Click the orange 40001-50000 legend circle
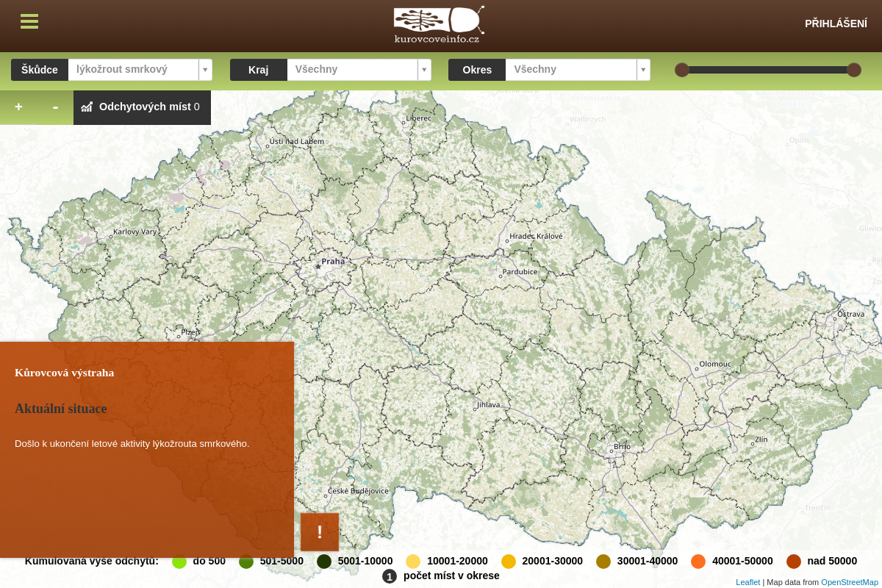 coord(698,562)
